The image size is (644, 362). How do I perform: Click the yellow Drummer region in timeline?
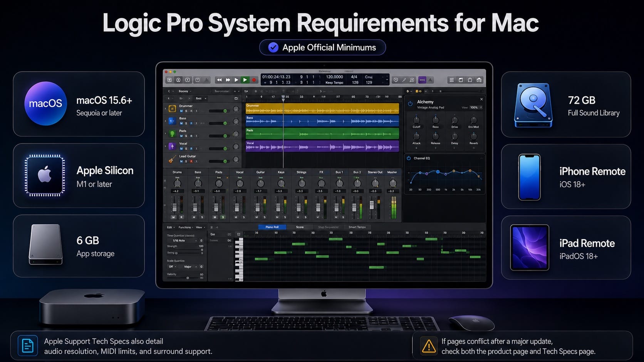tap(322, 108)
